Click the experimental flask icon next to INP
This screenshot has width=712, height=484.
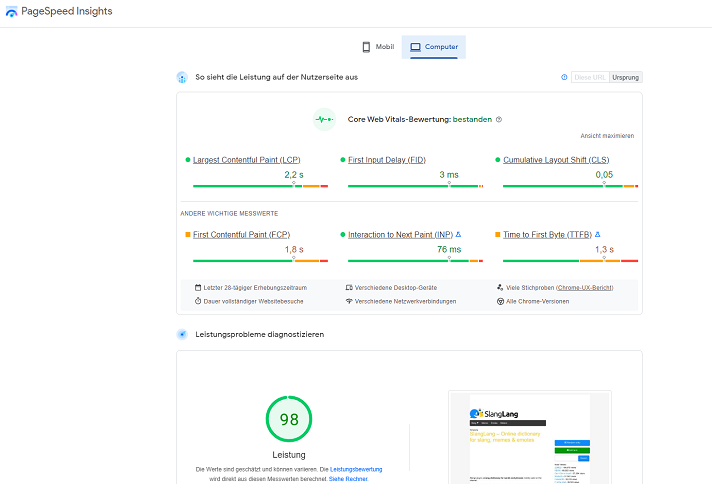[458, 234]
